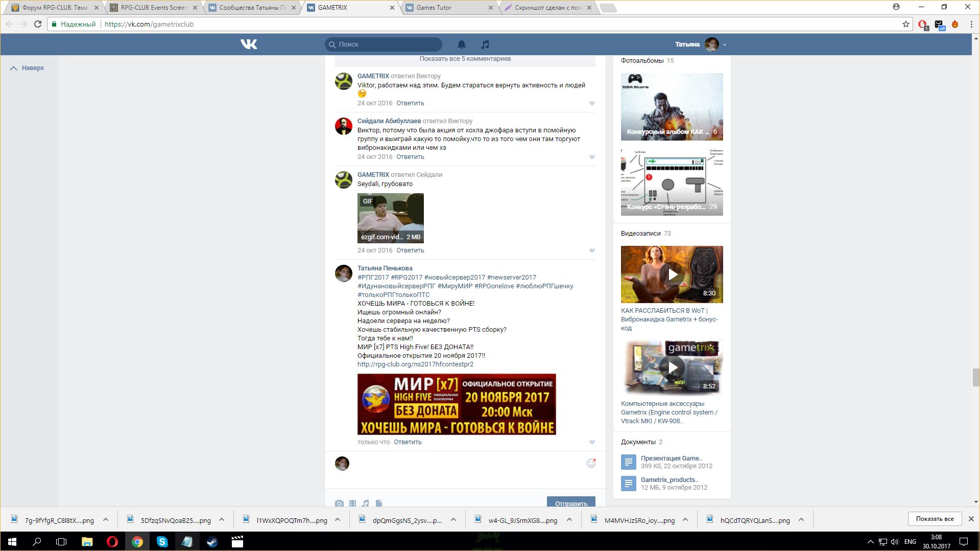Attach a photo using the camera icon
980x551 pixels.
[339, 503]
